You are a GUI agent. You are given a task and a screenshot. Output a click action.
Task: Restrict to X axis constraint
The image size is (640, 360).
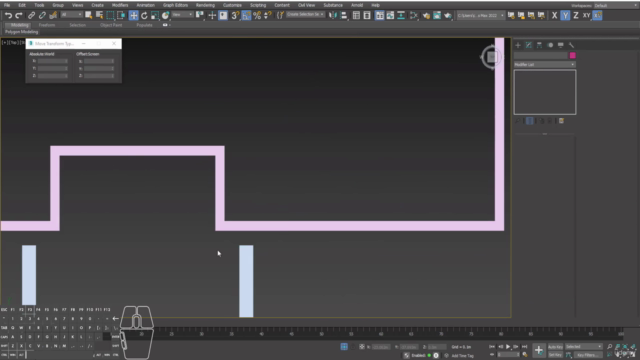point(554,16)
